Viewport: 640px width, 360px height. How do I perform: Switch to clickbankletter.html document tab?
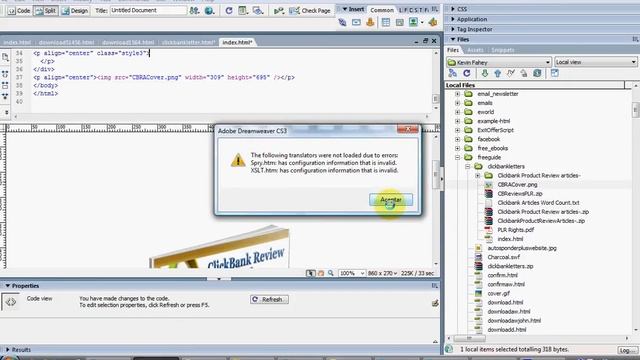click(x=188, y=42)
